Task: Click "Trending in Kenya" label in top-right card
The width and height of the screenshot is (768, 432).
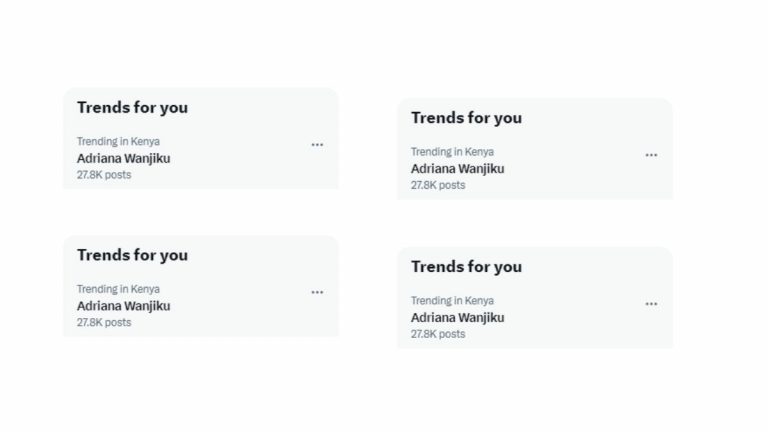Action: [452, 152]
